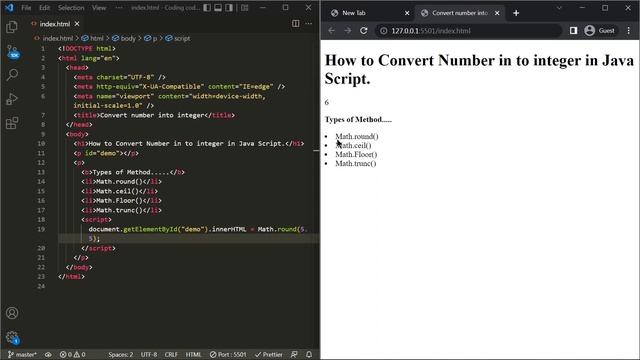
Task: Split the editor to the right
Action: pyautogui.click(x=296, y=24)
